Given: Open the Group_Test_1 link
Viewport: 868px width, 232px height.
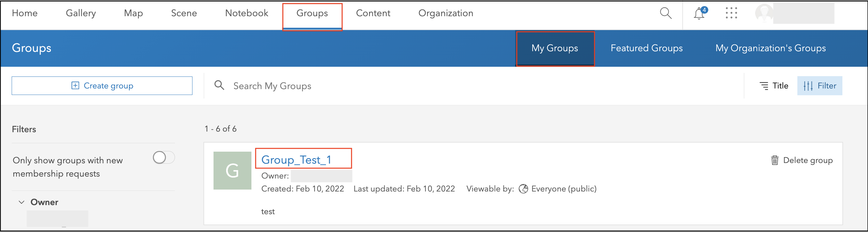Looking at the screenshot, I should point(296,160).
